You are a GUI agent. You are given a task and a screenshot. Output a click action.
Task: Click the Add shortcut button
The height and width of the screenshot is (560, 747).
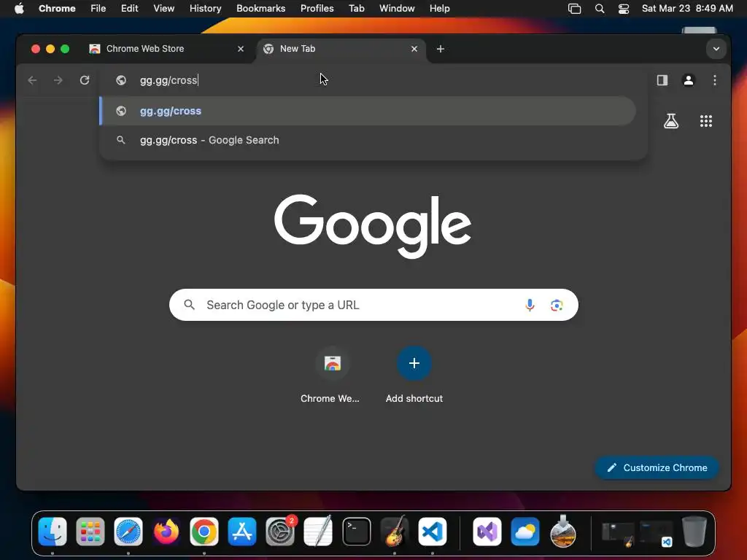(414, 376)
